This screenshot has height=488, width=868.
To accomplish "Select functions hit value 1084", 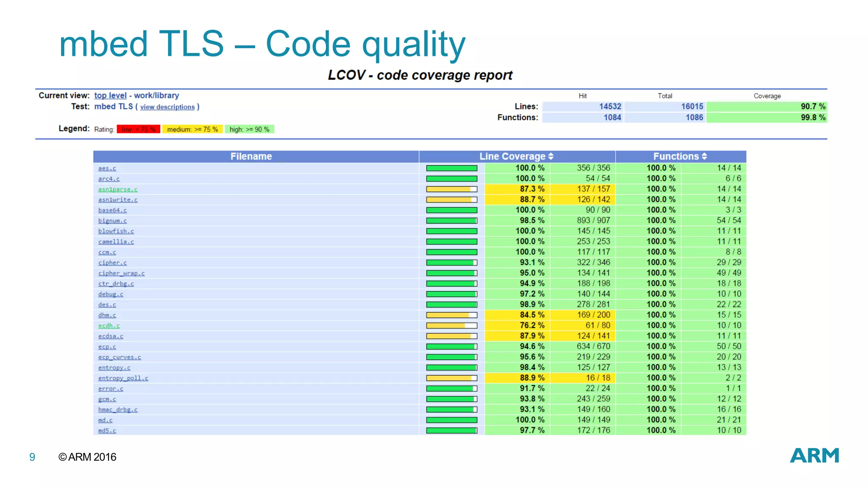I will click(x=583, y=117).
